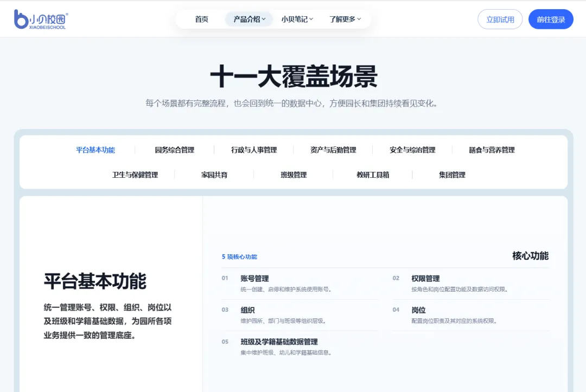The width and height of the screenshot is (586, 392).
Task: Open the 行政与人事管理 tab
Action: click(x=254, y=150)
